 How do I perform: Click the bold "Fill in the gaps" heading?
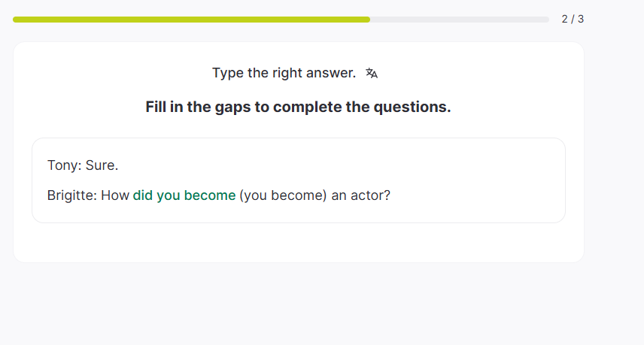click(298, 107)
